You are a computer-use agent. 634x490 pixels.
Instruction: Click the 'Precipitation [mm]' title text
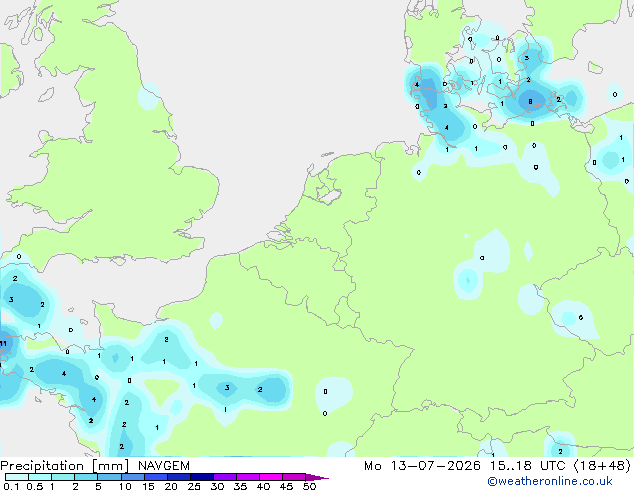[x=65, y=466]
